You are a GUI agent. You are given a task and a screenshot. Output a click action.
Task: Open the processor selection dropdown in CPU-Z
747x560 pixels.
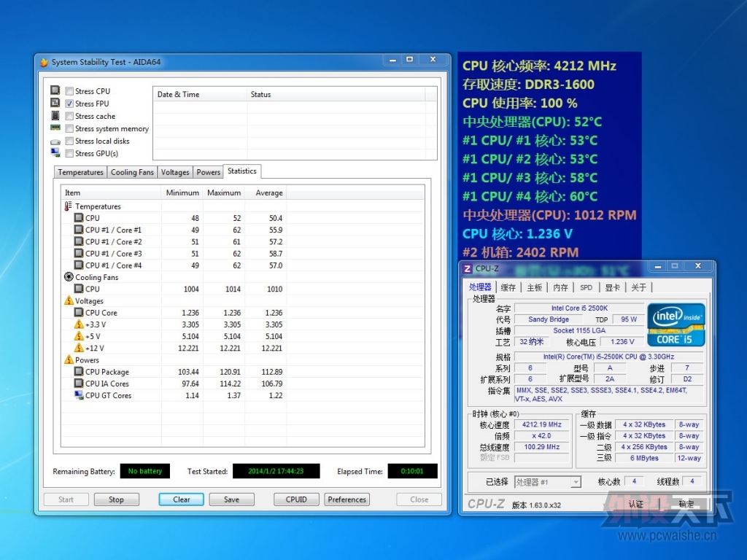576,482
